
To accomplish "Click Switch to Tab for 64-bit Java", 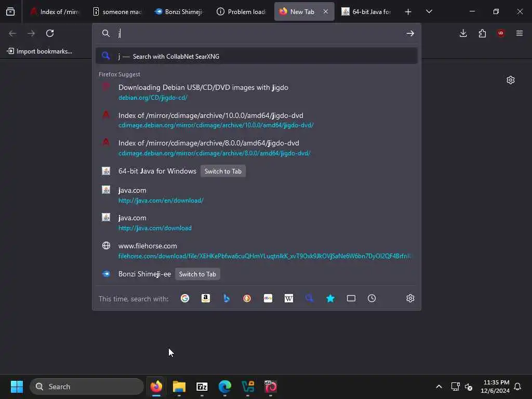I will [x=223, y=171].
